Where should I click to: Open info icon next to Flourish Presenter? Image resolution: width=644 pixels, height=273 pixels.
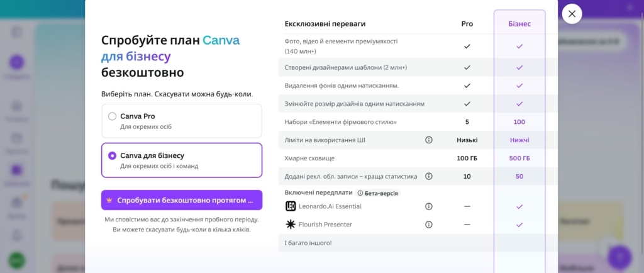tap(429, 225)
